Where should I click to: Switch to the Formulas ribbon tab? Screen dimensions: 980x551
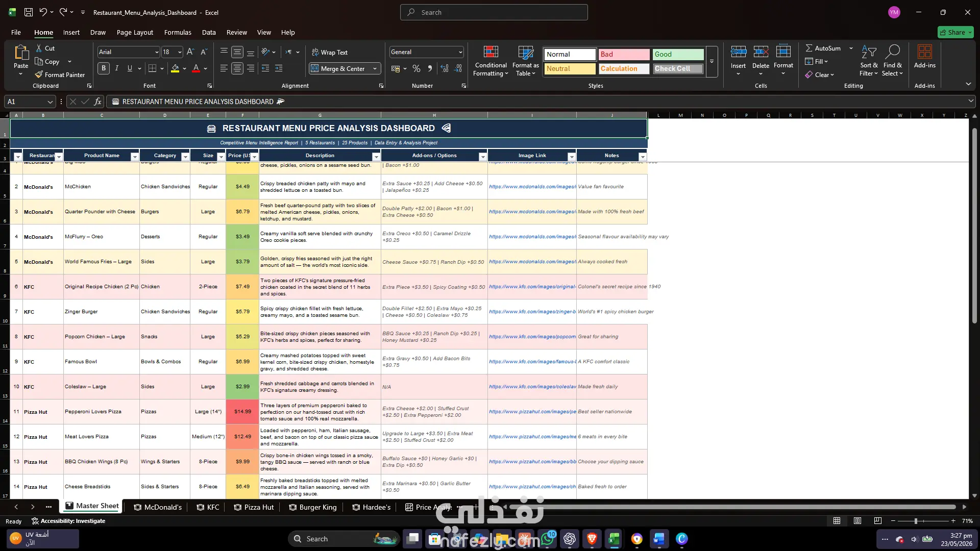tap(178, 32)
